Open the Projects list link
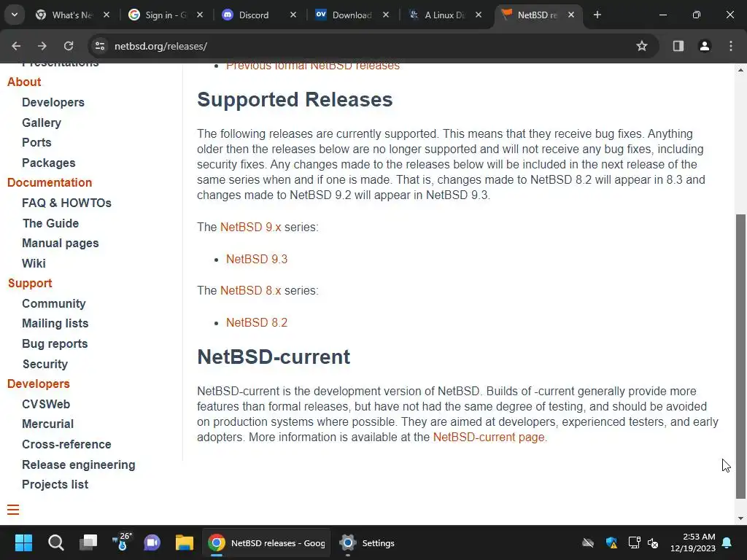Screen dimensions: 747x560 pyautogui.click(x=55, y=484)
